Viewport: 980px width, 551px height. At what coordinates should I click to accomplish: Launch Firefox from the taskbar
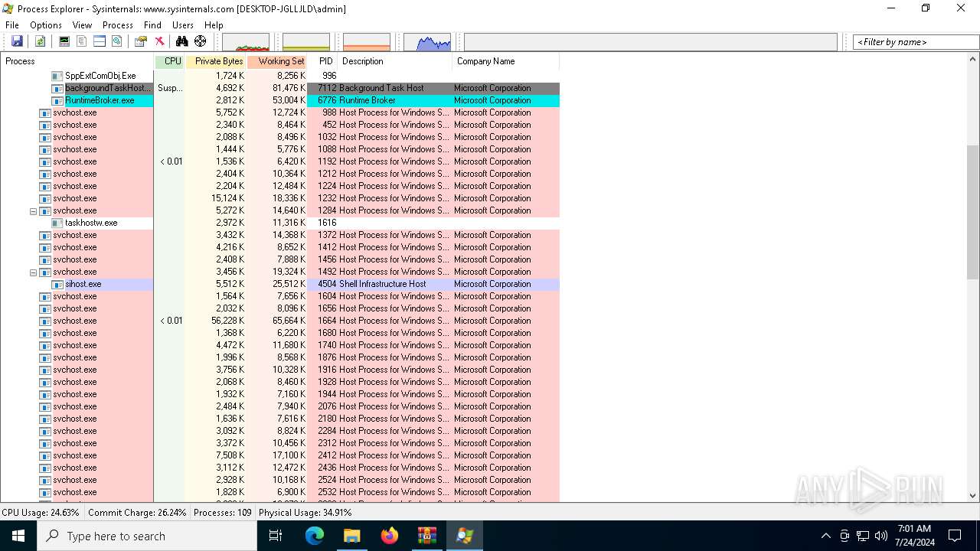tap(389, 536)
